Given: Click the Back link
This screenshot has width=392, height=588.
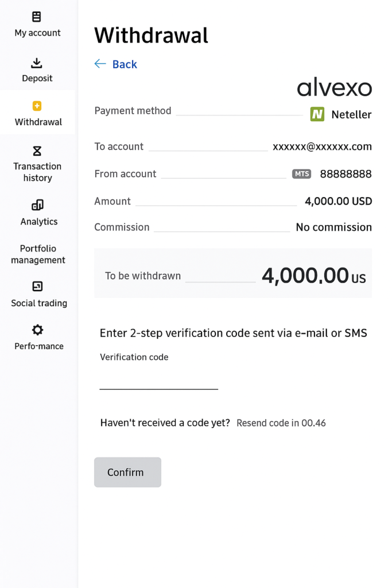Looking at the screenshot, I should (x=125, y=64).
